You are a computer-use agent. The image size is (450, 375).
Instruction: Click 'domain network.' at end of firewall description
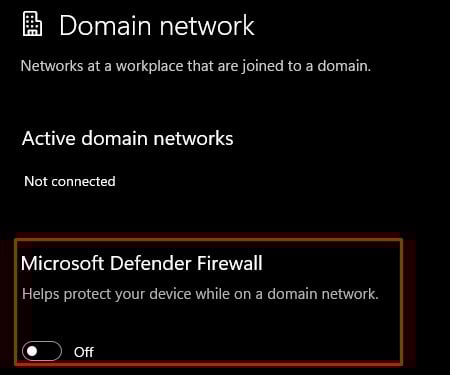323,294
